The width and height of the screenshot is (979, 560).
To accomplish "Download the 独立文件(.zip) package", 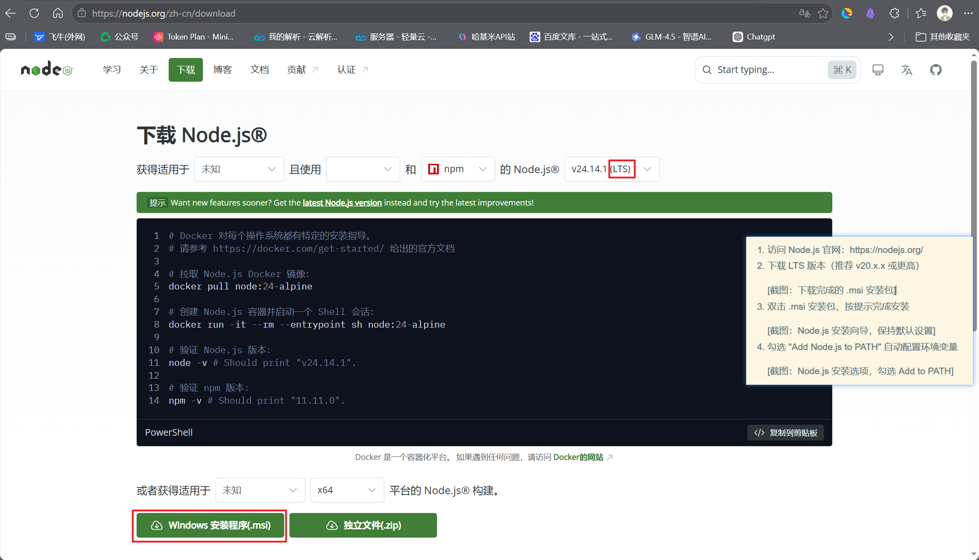I will point(363,525).
